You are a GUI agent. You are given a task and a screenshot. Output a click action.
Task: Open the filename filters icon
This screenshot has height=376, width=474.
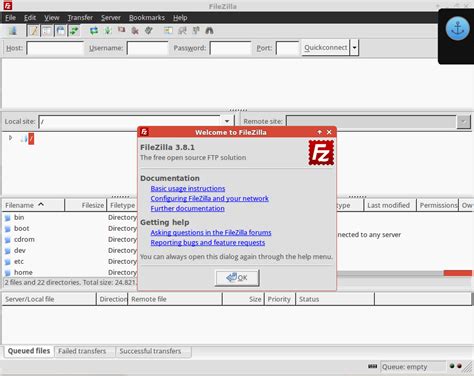tap(168, 31)
